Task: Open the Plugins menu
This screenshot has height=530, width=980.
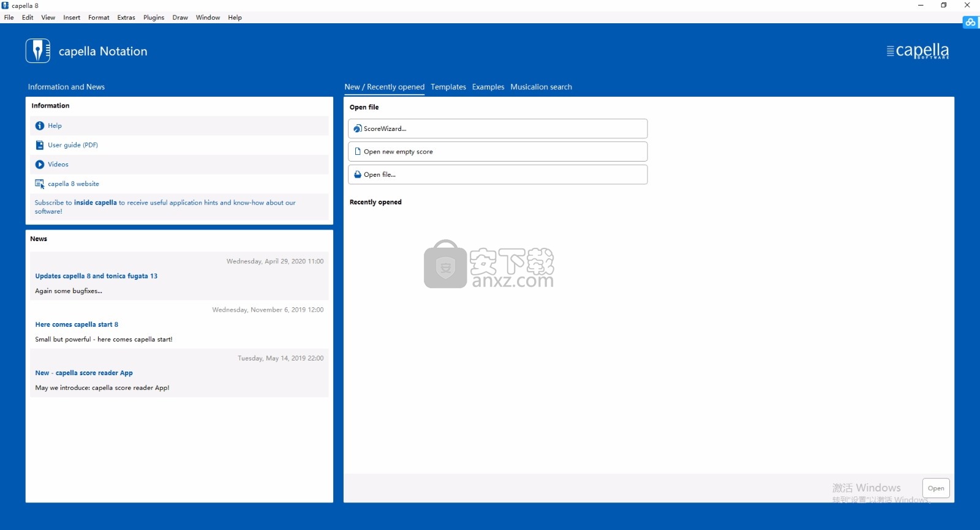Action: [x=154, y=17]
